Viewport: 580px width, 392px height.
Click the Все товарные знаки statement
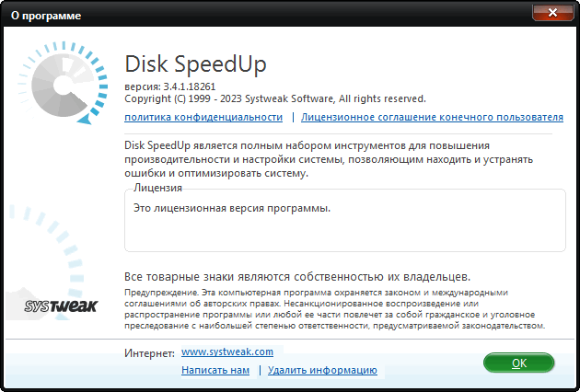tap(297, 276)
